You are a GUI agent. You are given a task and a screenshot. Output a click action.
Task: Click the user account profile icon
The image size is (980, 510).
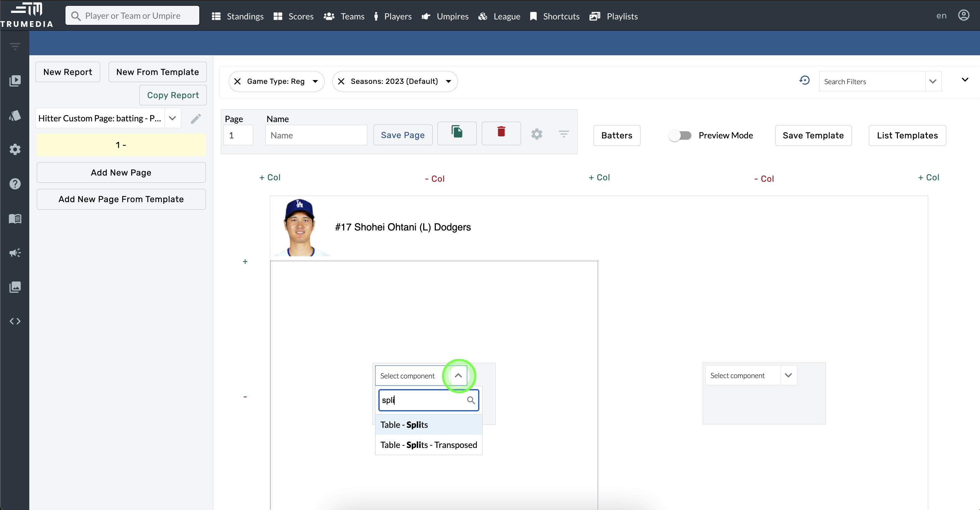[x=963, y=16]
